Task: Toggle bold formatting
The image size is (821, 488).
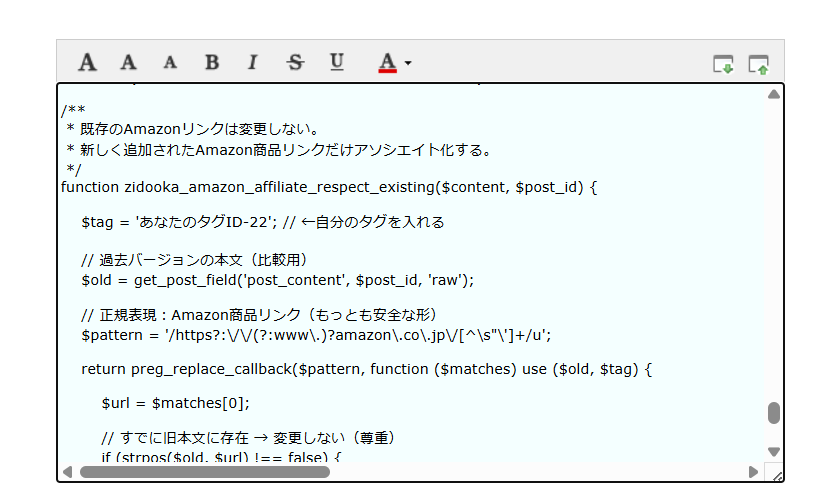Action: coord(212,63)
